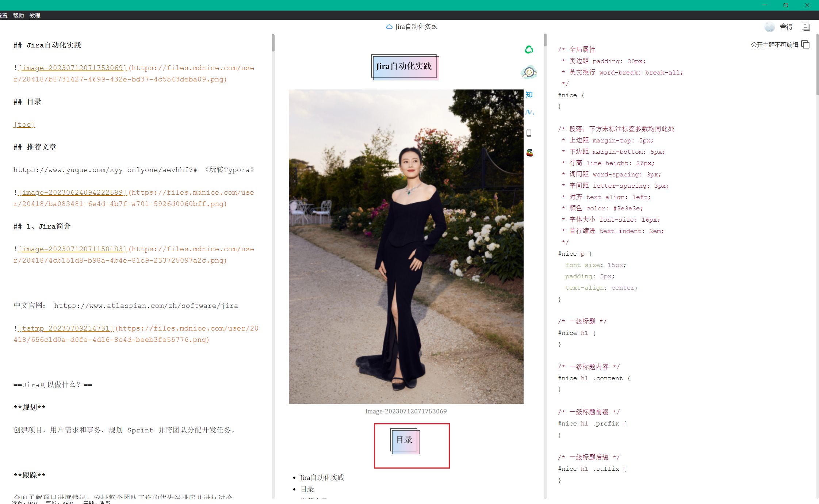Click the /* 一级标题 */ comment
Viewport: 819px width, 504px height.
[x=582, y=321]
